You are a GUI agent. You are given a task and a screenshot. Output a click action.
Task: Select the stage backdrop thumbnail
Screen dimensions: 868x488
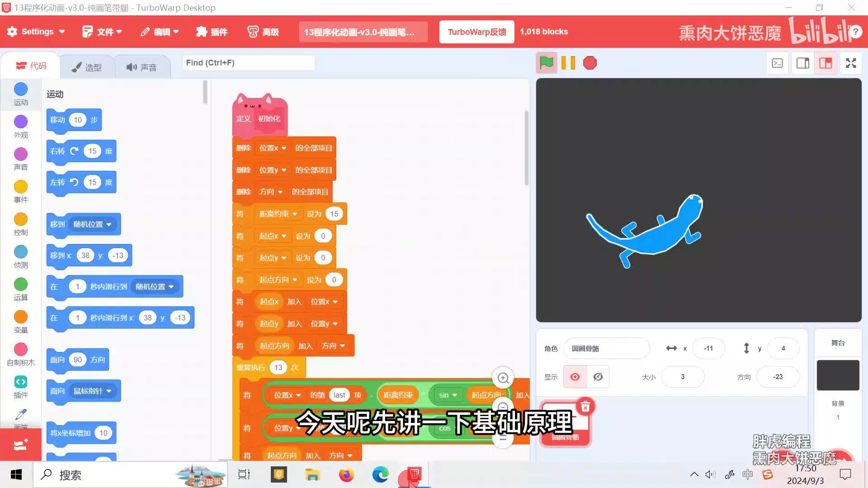[838, 375]
